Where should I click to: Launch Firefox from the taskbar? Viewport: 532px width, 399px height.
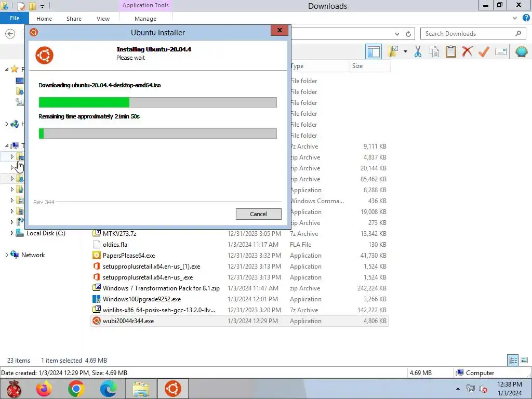[44, 389]
